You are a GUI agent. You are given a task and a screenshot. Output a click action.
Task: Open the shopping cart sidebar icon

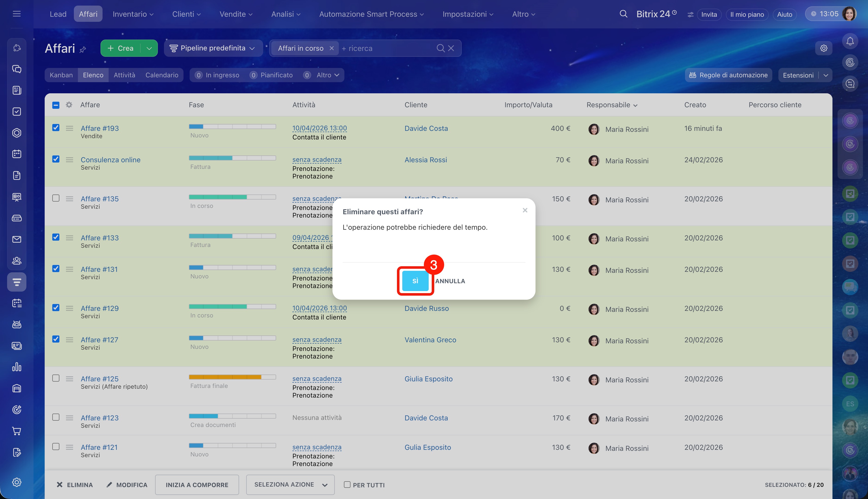(16, 431)
